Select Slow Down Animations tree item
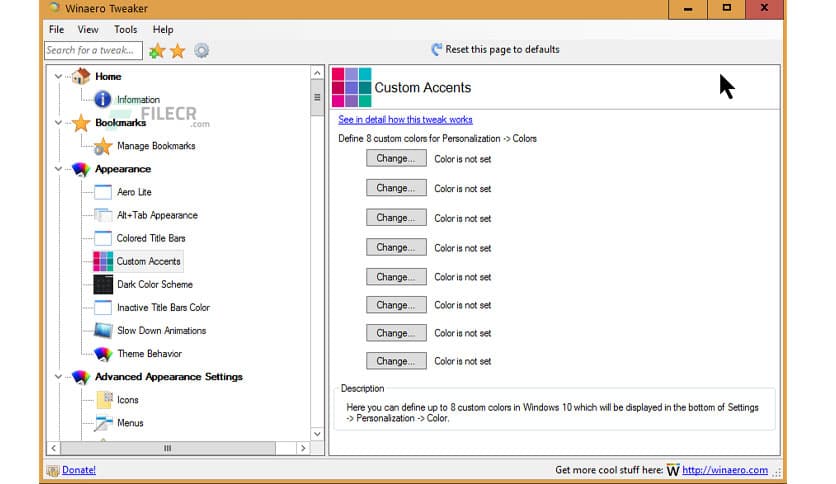Screen dimensions: 836x484 (x=162, y=330)
